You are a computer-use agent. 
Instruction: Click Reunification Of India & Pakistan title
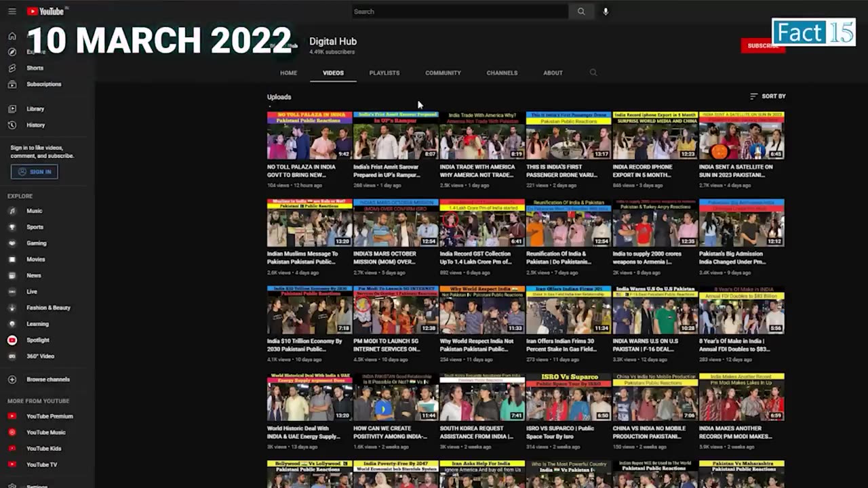(x=560, y=258)
